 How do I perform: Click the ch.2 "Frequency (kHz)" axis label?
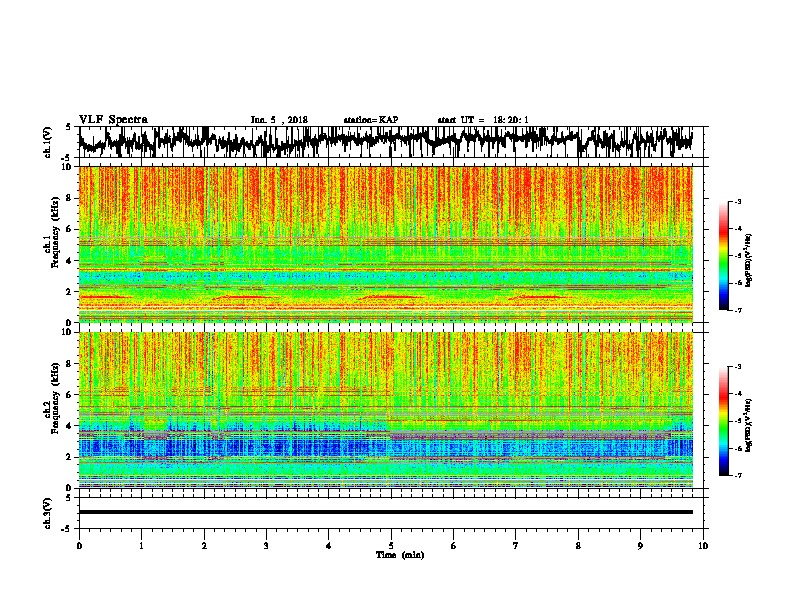[56, 398]
